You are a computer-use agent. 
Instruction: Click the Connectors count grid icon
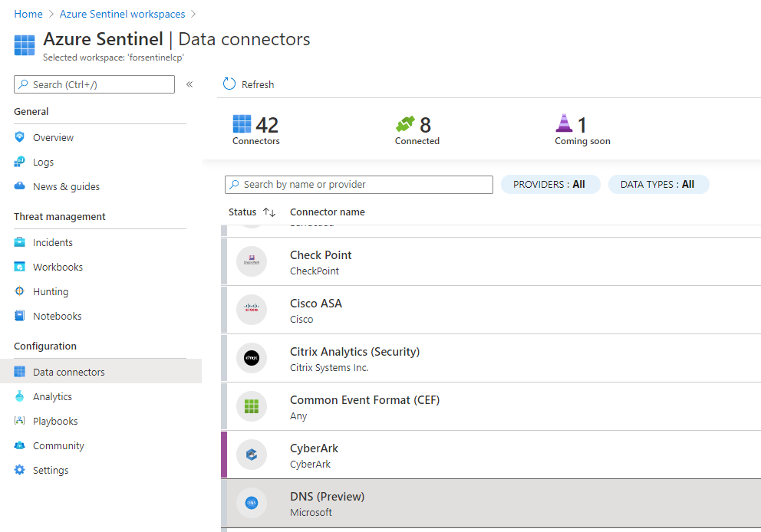[x=242, y=123]
